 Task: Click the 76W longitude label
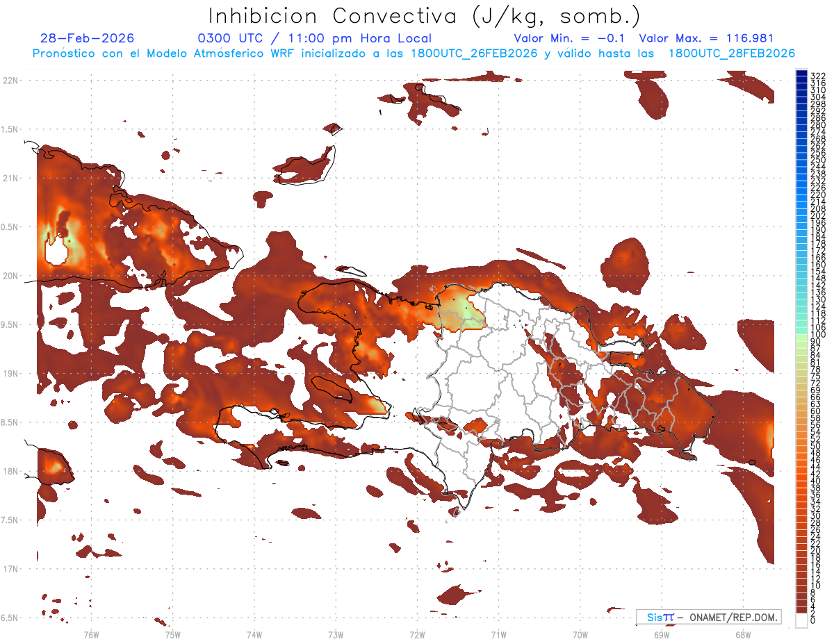pos(91,634)
